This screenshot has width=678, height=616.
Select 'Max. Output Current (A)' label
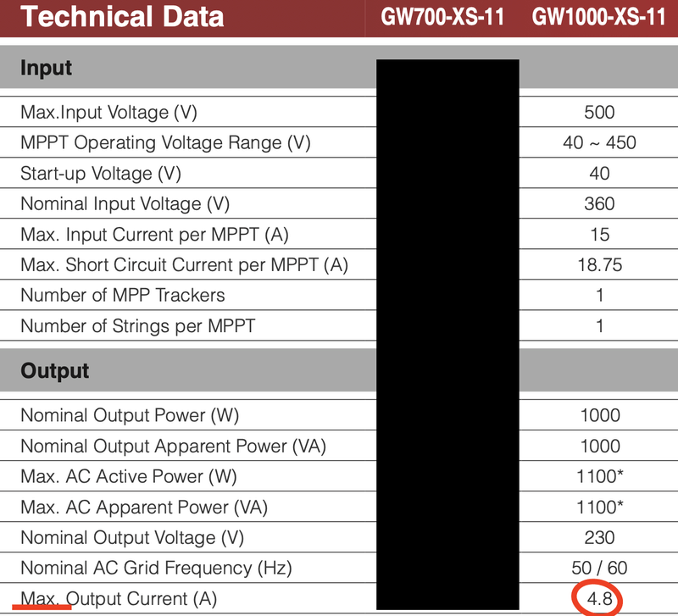pos(119,599)
